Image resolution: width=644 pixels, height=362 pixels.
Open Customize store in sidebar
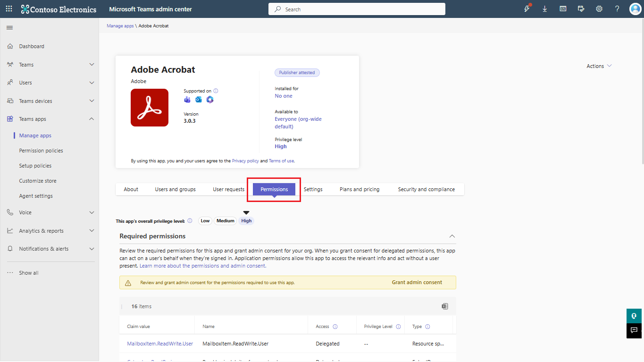click(x=38, y=181)
